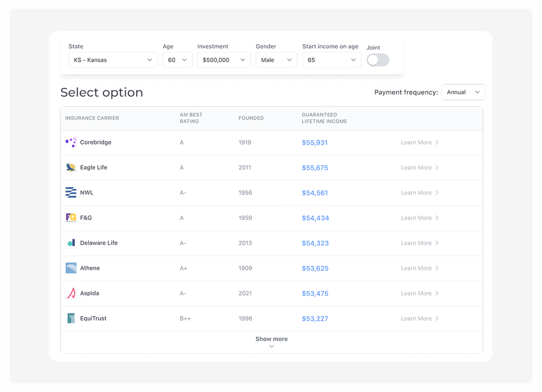542x392 pixels.
Task: Select the Aspida carrier name
Action: click(89, 293)
